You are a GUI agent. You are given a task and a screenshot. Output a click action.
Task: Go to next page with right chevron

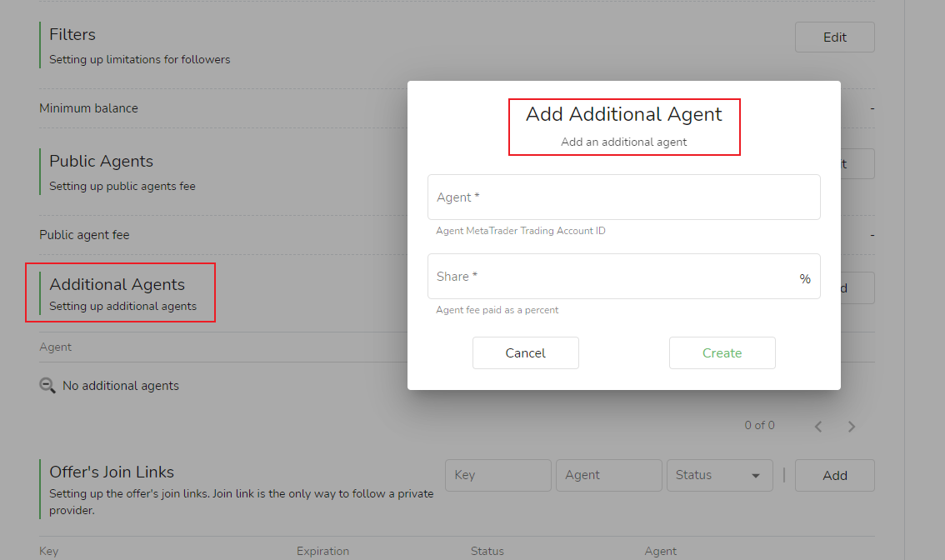pos(852,427)
